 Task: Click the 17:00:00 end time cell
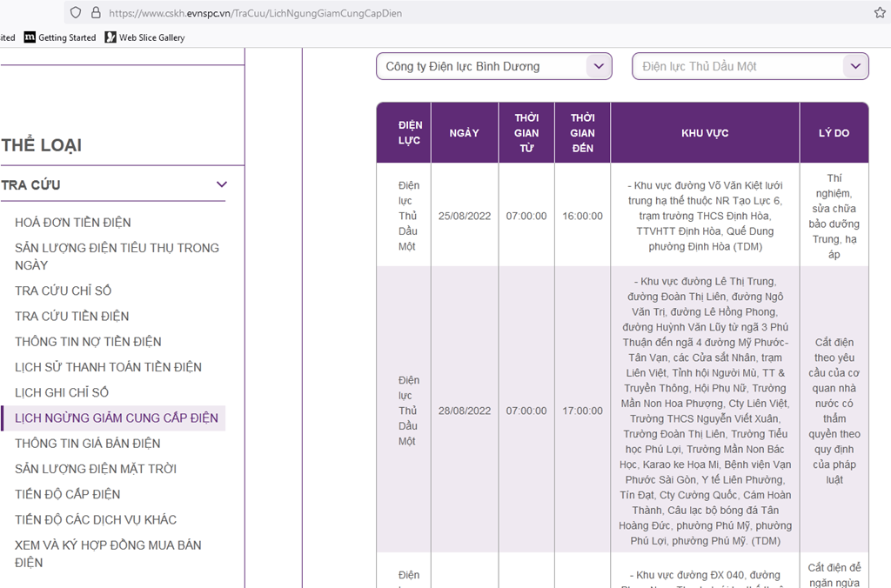(x=583, y=411)
